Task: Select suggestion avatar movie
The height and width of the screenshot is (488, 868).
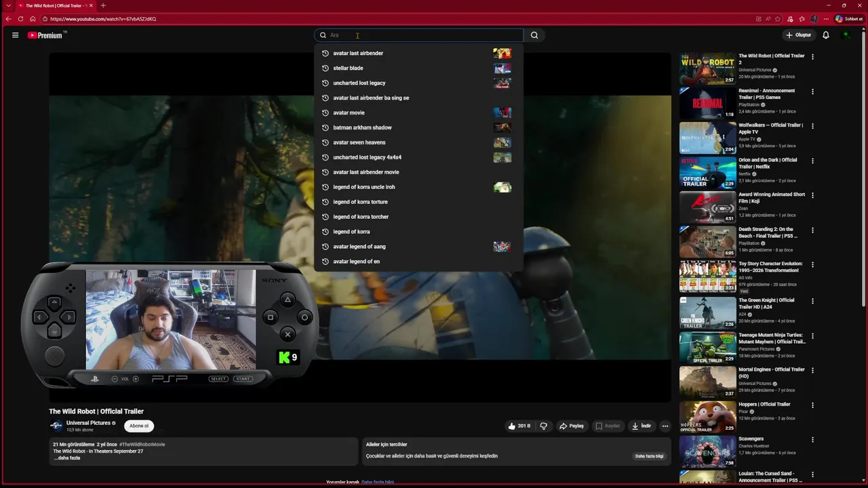Action: point(418,113)
